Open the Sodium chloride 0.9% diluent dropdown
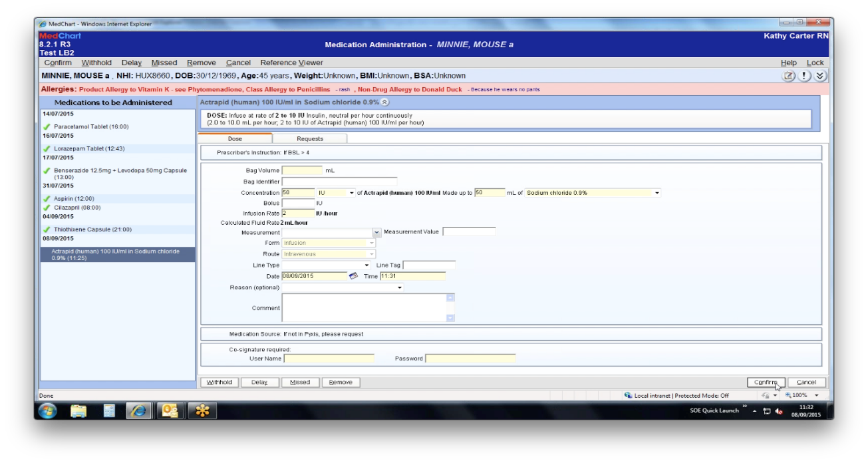 pyautogui.click(x=658, y=192)
